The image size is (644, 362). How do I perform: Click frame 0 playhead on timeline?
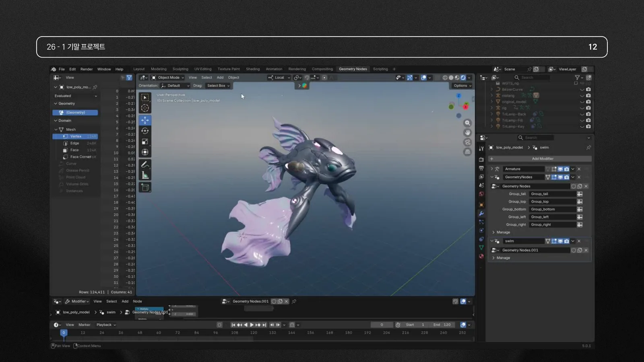[64, 333]
